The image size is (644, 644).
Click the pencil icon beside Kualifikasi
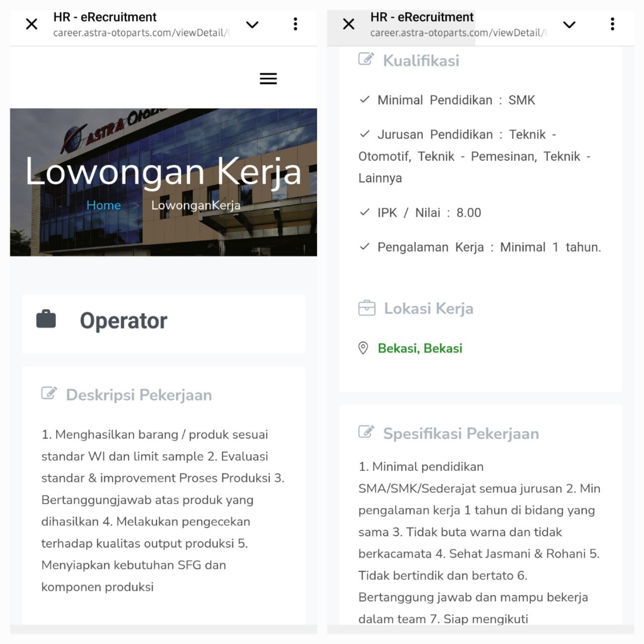tap(366, 59)
